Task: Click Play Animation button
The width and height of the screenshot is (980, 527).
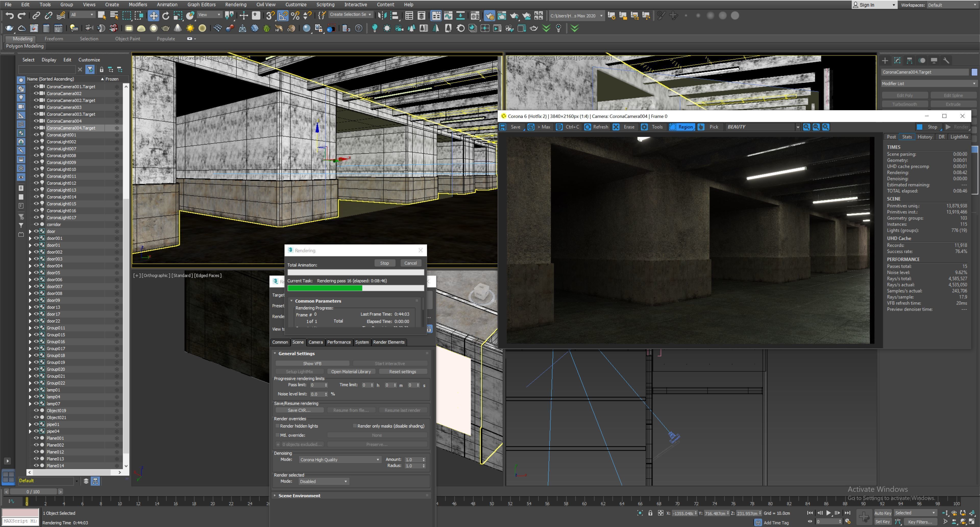Action: (x=829, y=513)
